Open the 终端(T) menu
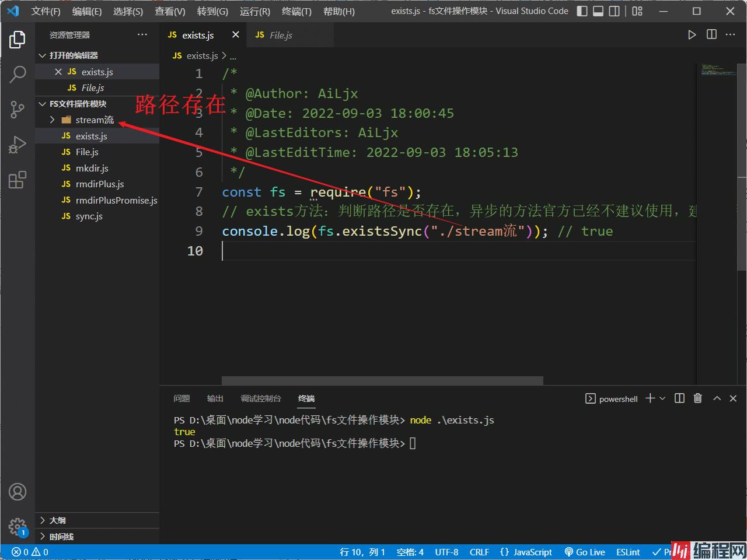The width and height of the screenshot is (747, 560). coord(296,12)
